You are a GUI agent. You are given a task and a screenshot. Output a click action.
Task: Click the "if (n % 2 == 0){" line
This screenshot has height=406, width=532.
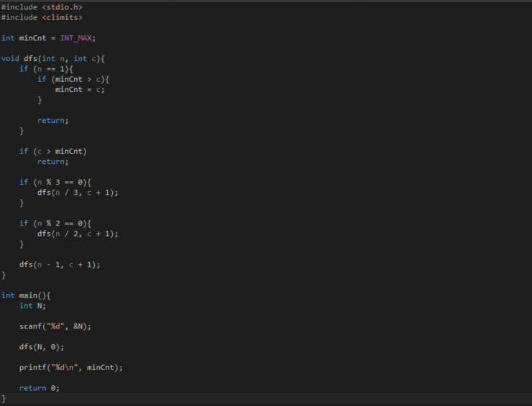coord(55,223)
